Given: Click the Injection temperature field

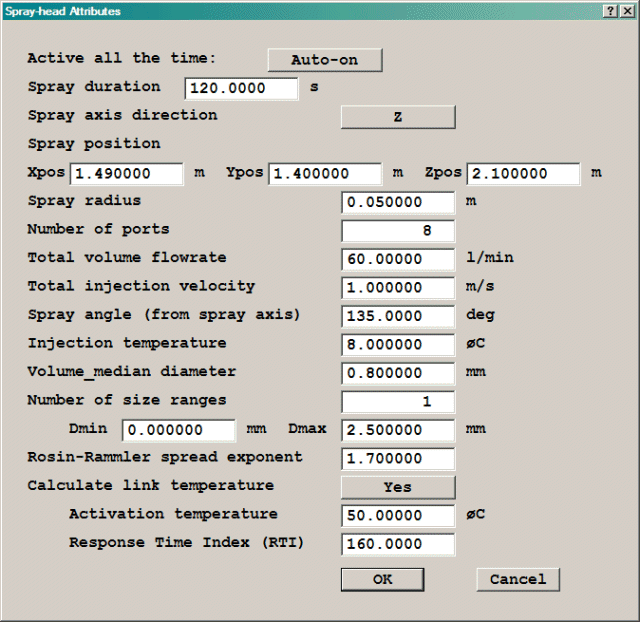Looking at the screenshot, I should pyautogui.click(x=398, y=344).
